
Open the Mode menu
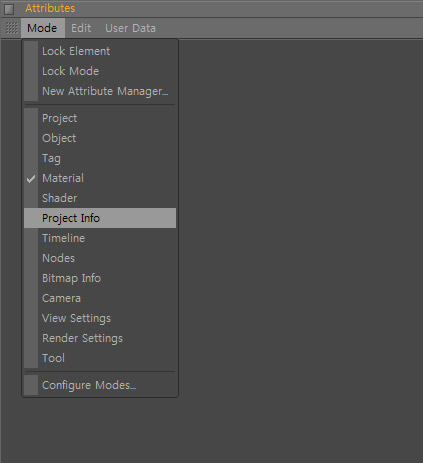tap(42, 28)
